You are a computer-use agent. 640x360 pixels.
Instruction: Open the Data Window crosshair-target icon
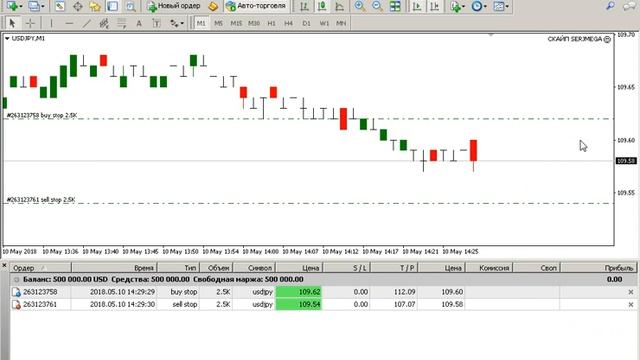click(78, 6)
